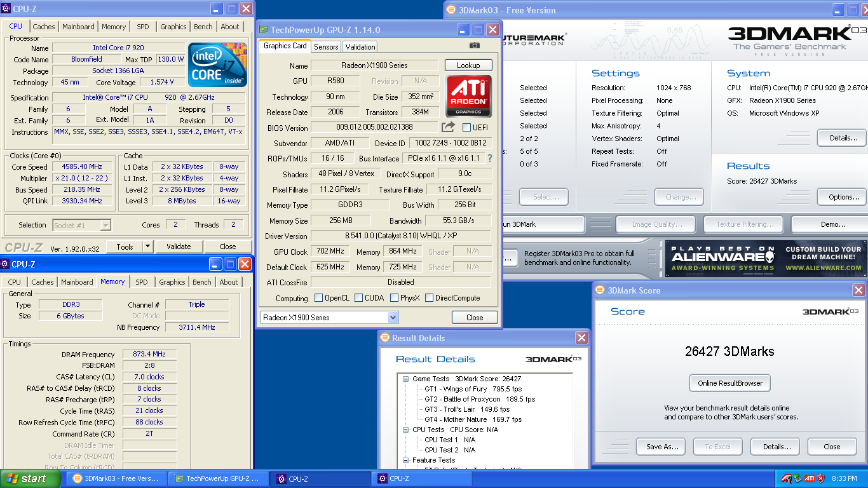Click the BIOS share/export arrow icon
This screenshot has height=488, width=868.
click(x=449, y=127)
